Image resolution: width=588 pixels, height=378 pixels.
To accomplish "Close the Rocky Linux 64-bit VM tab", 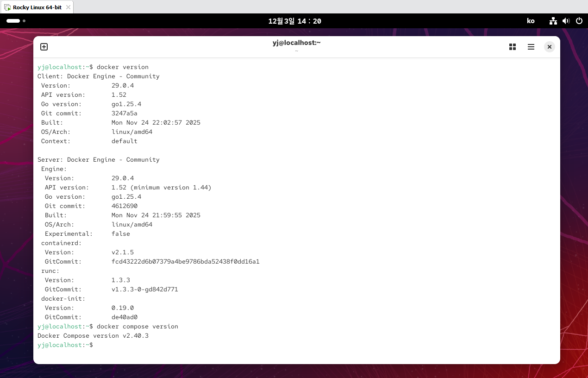I will (x=68, y=7).
